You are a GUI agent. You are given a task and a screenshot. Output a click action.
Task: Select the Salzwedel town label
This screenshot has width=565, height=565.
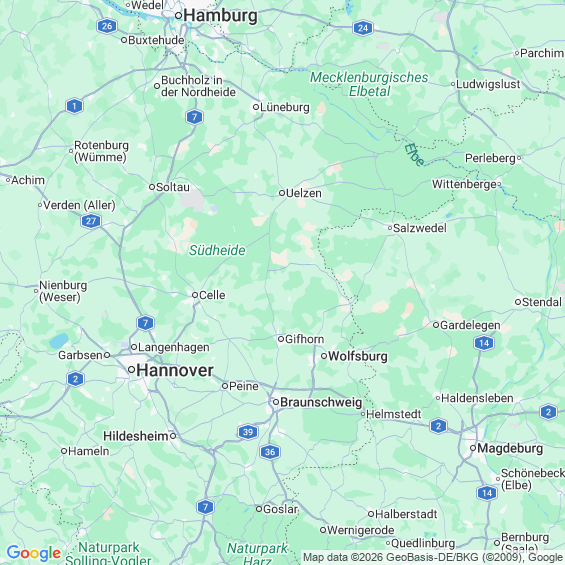point(419,228)
